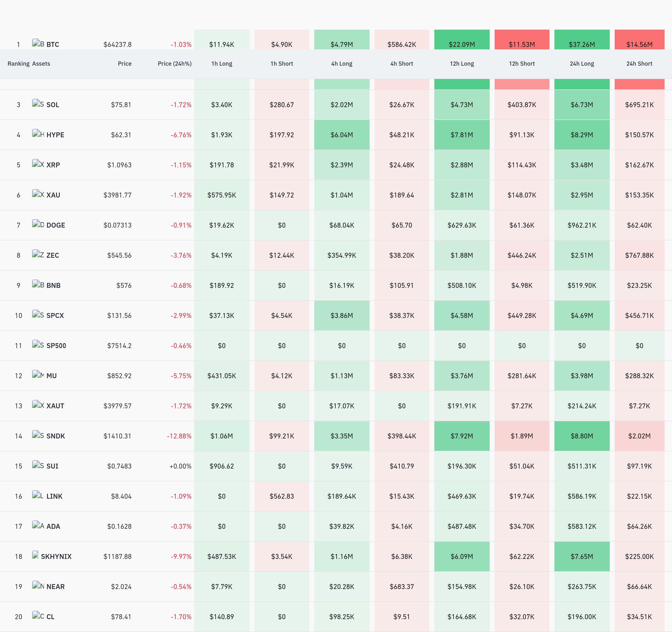Click BTC 12h Short $11.53M red cell

click(522, 39)
